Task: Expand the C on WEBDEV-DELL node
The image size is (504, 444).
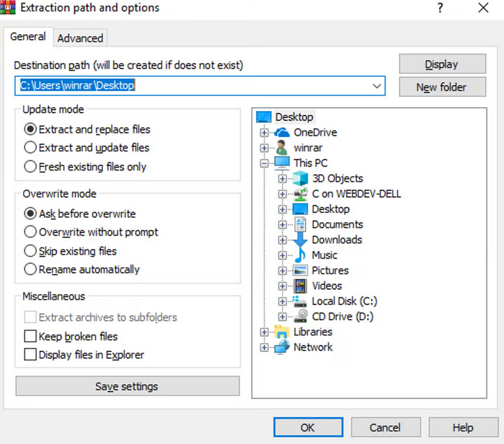Action: [x=283, y=194]
